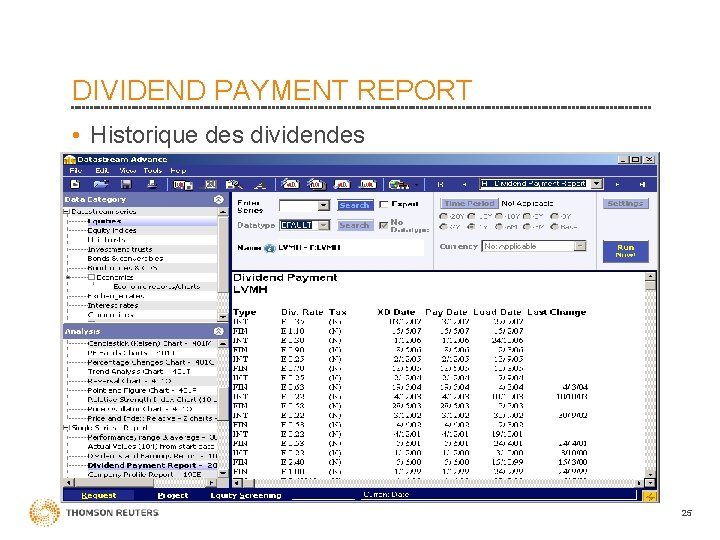Jump to last request using toolbar arrow
The width and height of the screenshot is (720, 540).
642,185
